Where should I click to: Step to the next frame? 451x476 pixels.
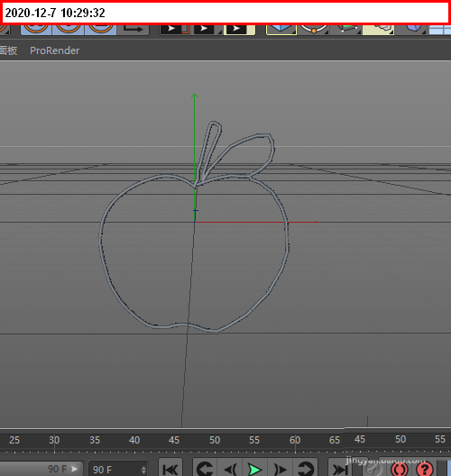tap(280, 470)
